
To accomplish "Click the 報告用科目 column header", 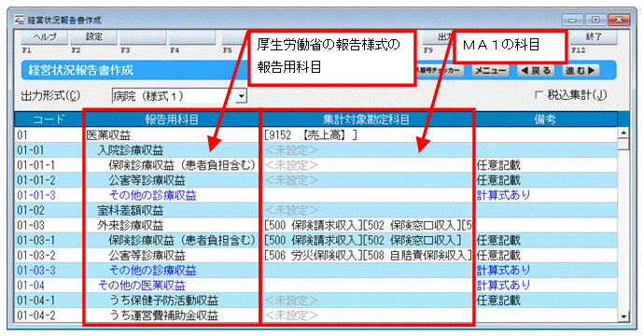I will tap(172, 119).
